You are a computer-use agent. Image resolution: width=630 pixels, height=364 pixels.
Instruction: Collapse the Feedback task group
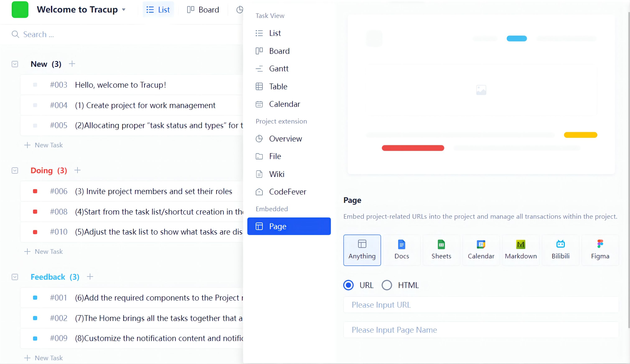pos(15,277)
